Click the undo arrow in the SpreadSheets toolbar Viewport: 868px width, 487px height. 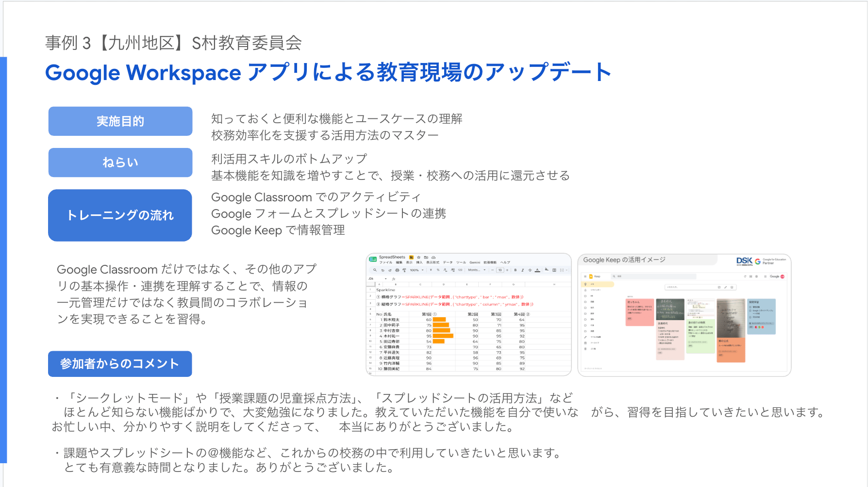point(383,270)
